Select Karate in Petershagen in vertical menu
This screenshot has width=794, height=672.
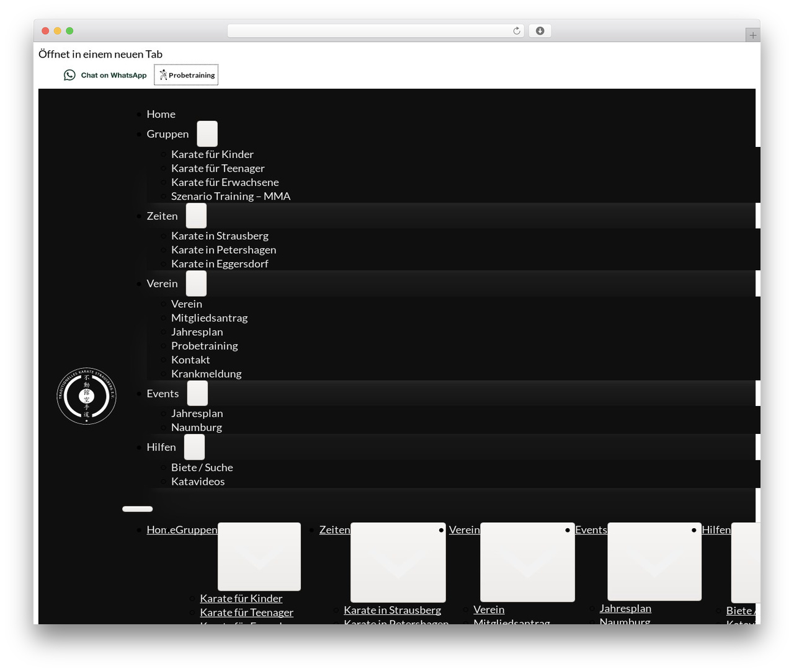click(x=224, y=250)
